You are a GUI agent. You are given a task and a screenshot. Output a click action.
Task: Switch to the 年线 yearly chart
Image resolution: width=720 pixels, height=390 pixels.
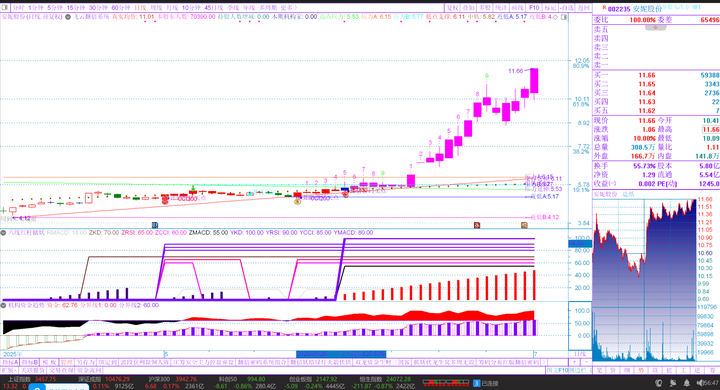click(x=249, y=8)
